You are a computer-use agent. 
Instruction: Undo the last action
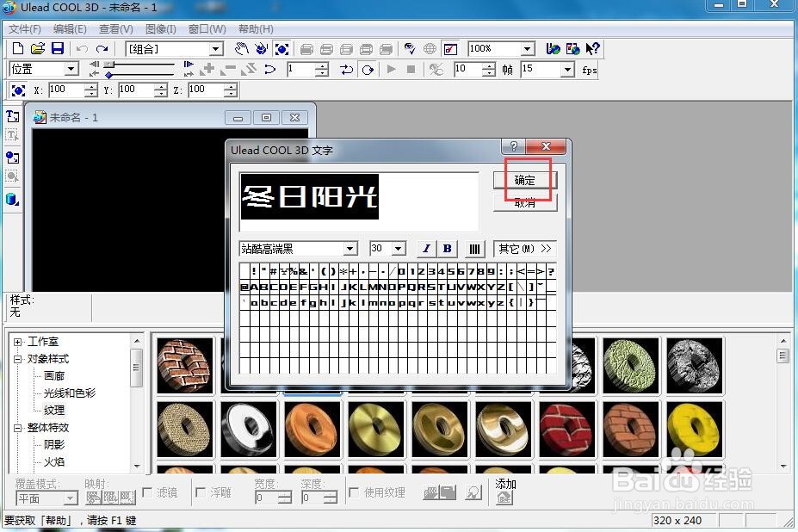point(82,49)
